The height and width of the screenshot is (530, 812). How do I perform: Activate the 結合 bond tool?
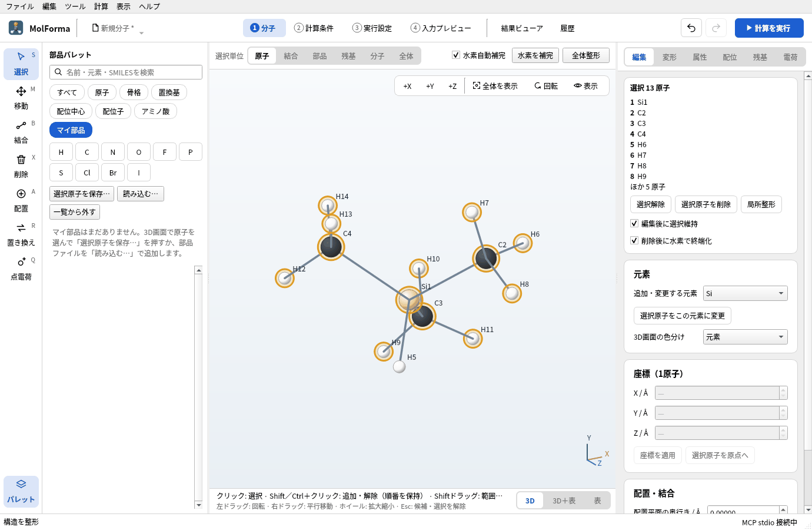pos(21,132)
